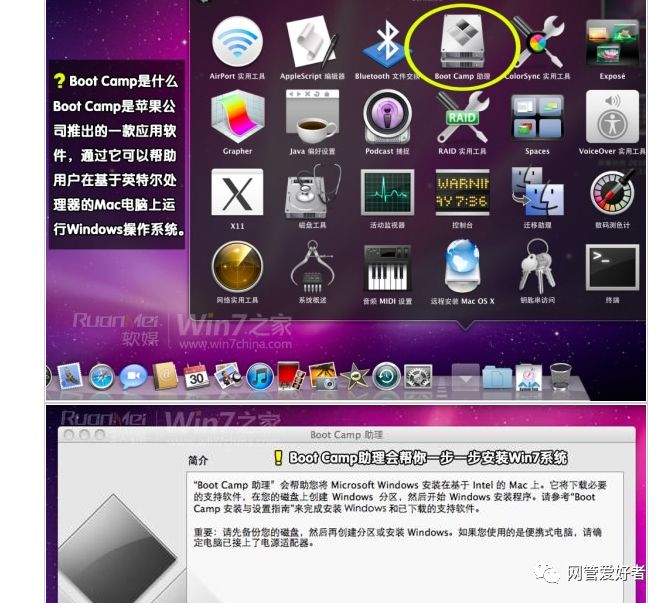Open ColorSync 实用工具

pos(539,43)
